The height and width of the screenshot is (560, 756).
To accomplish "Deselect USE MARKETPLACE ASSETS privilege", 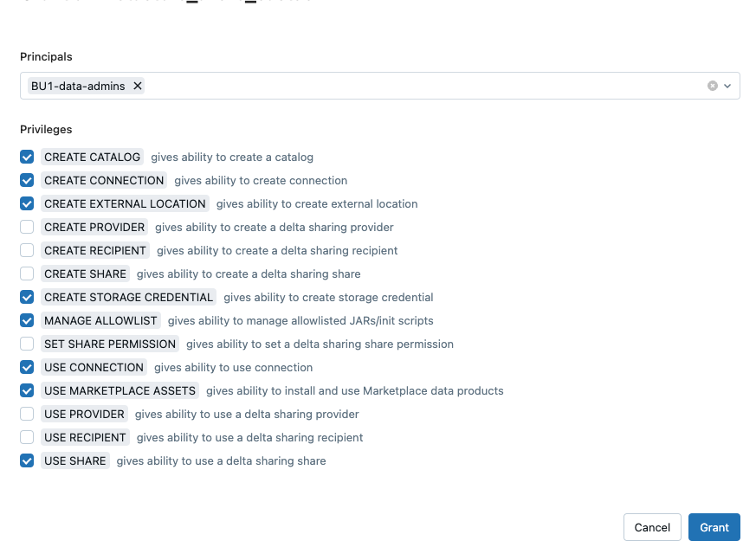I will tap(27, 390).
